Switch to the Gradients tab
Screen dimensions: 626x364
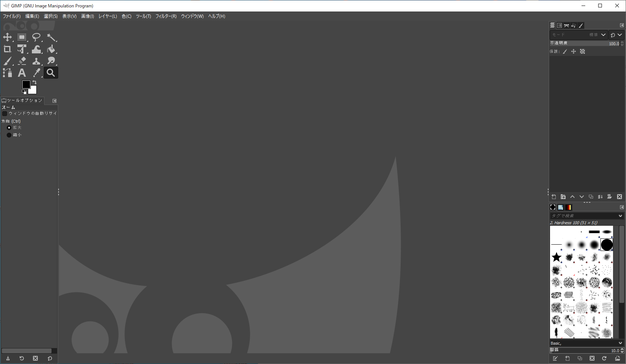click(x=569, y=207)
